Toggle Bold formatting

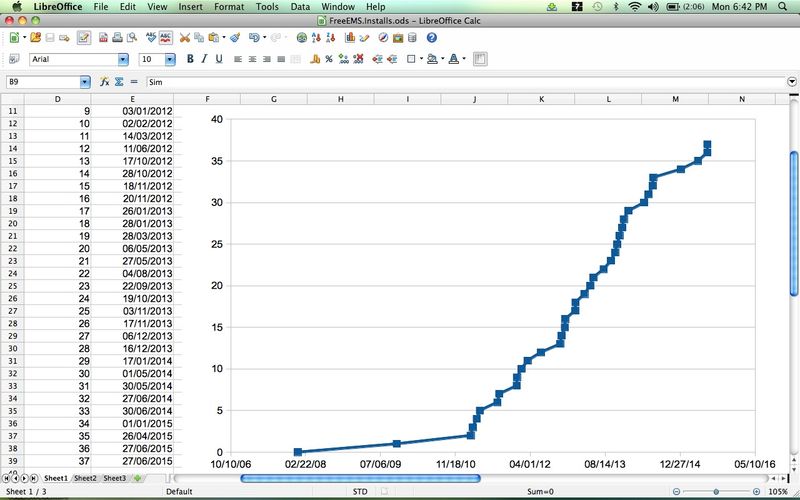click(189, 59)
